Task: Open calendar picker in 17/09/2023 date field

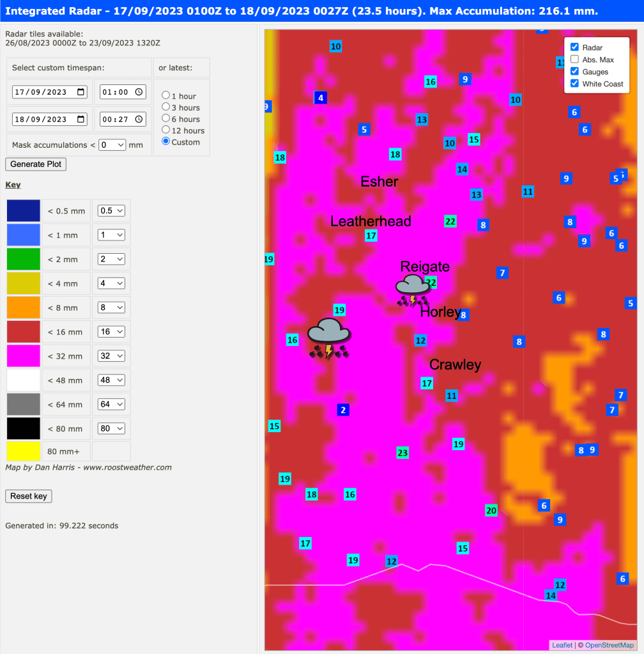Action: point(81,92)
